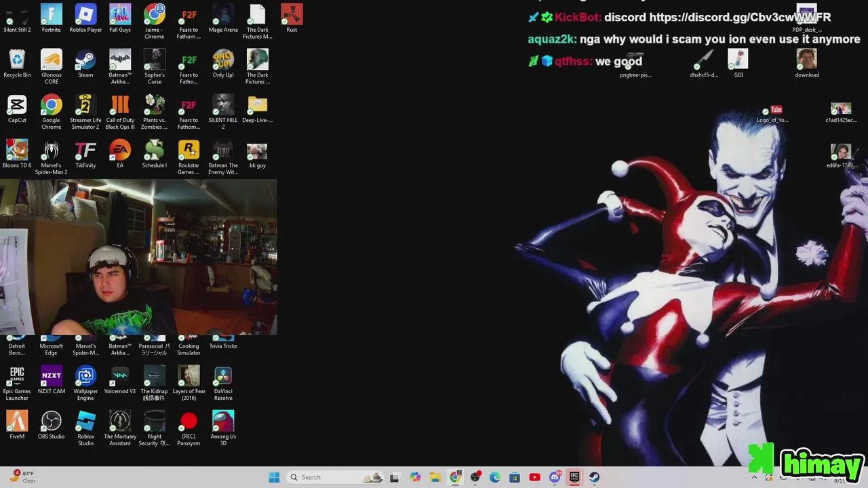Launch the Plants vs. Zombies icon
Viewport: 868px width, 488px height.
pos(155,113)
